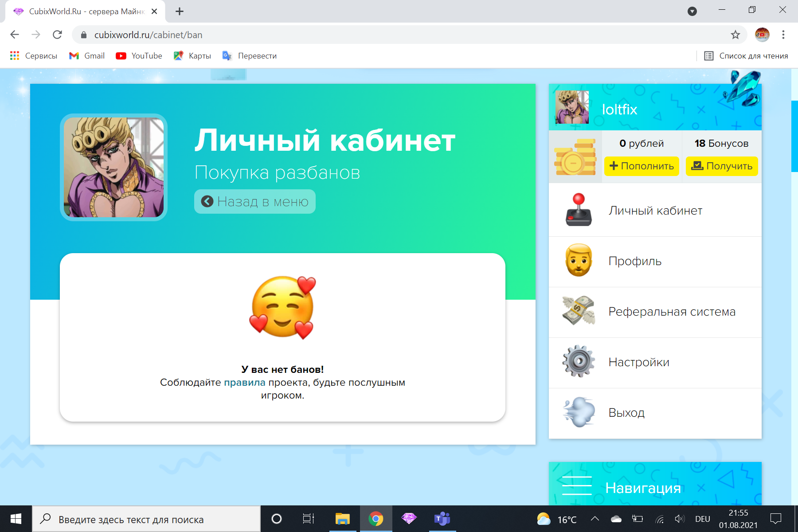Click the gear Настройки icon
798x532 pixels.
[579, 362]
